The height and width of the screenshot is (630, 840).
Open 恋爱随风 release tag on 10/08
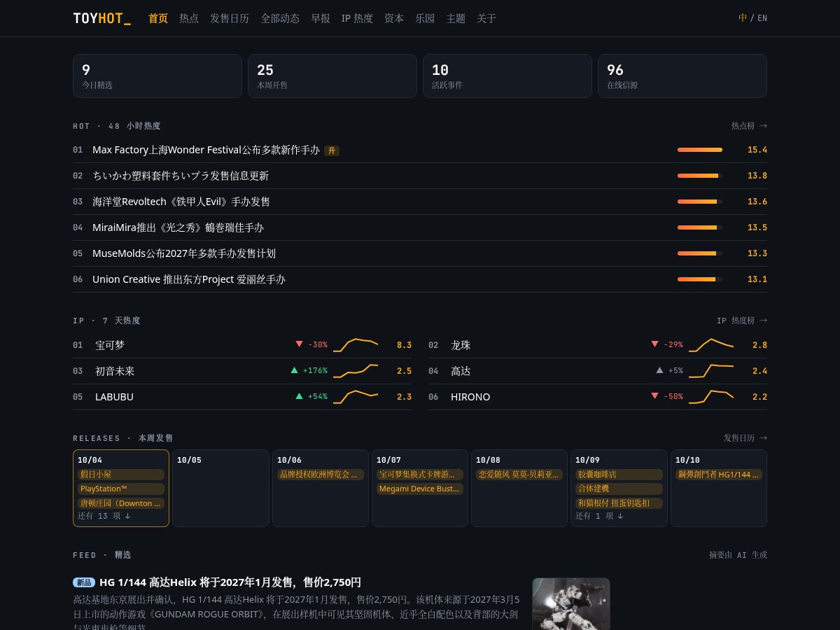519,475
